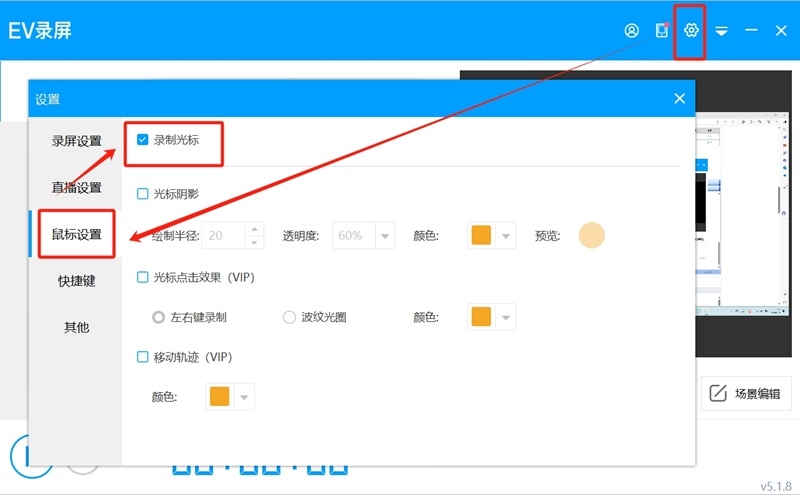This screenshot has width=800, height=495.
Task: Select the 鼠标设置 tab
Action: click(x=77, y=234)
